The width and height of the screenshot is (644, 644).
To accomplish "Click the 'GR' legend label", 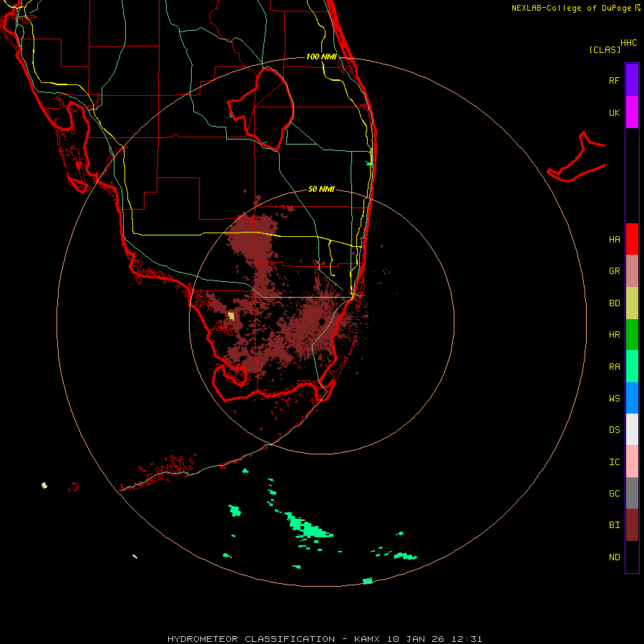I will [614, 271].
